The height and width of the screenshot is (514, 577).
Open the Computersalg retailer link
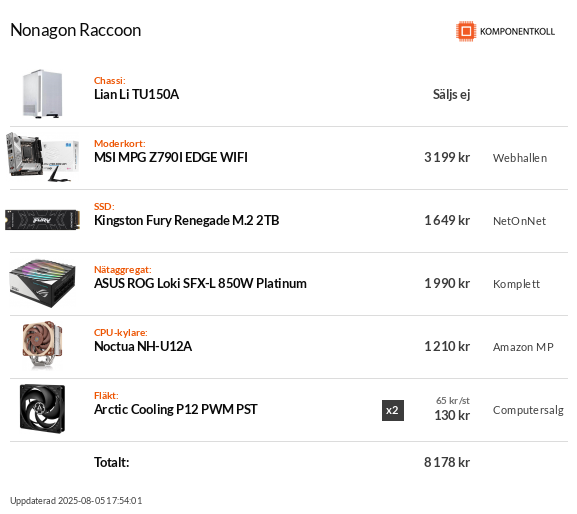click(528, 410)
